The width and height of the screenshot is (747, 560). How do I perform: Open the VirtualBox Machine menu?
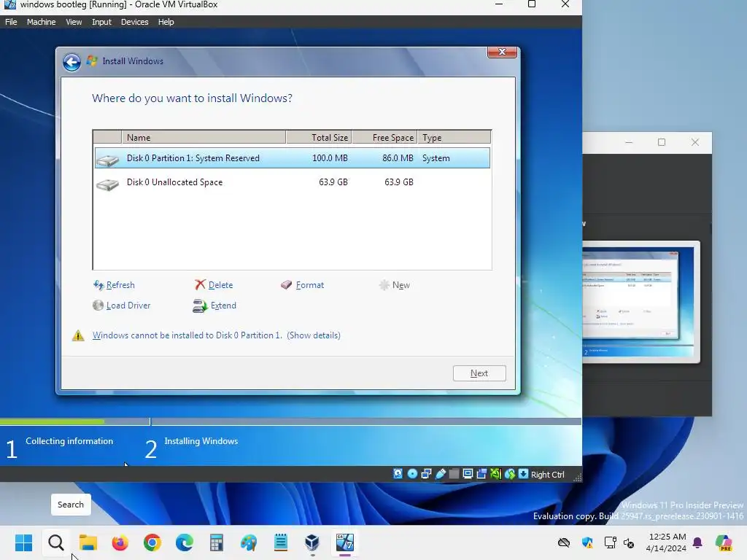coord(41,22)
